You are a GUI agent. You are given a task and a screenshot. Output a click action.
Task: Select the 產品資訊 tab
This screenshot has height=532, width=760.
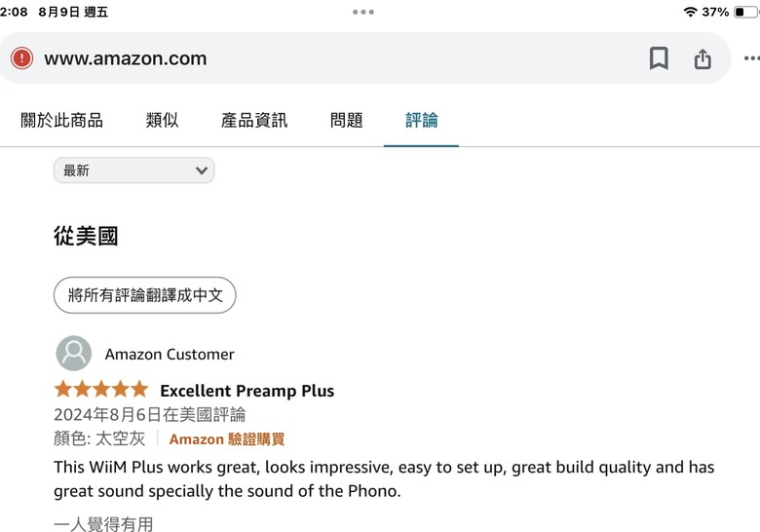tap(254, 120)
